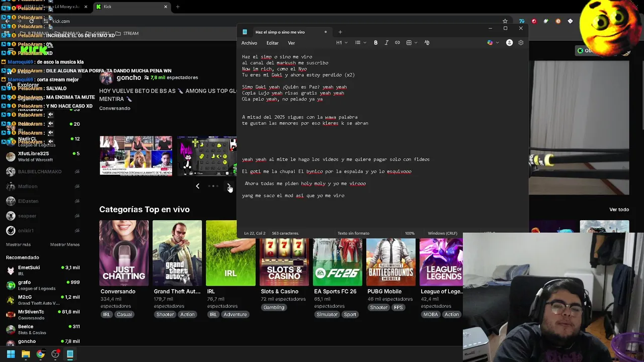Open XfutLibre325's channel avatar
The height and width of the screenshot is (362, 644).
[11, 156]
